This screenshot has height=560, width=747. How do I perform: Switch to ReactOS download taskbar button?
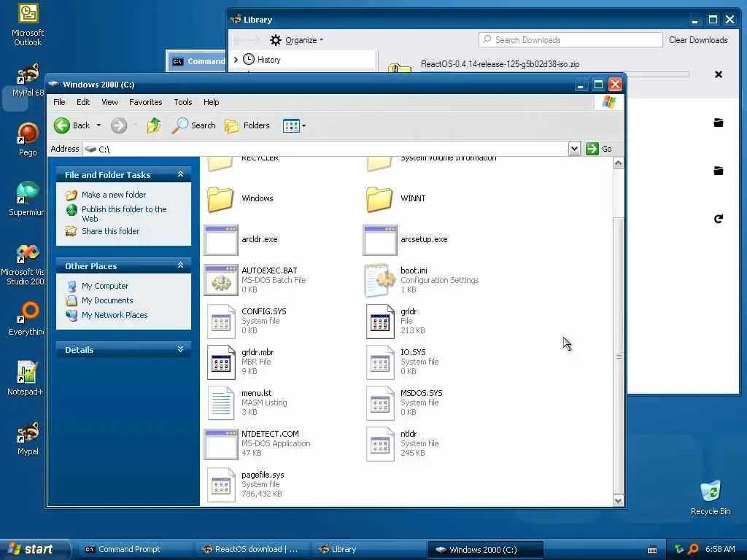(x=251, y=550)
